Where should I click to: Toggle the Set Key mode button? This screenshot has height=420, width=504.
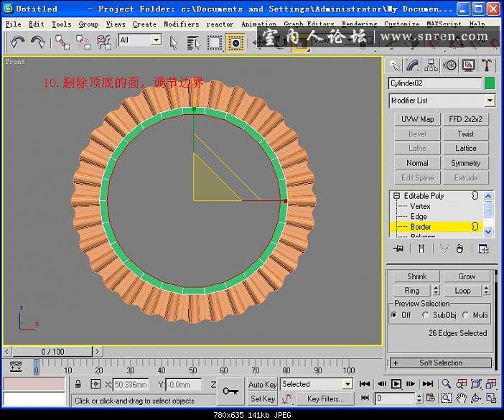pos(262,398)
